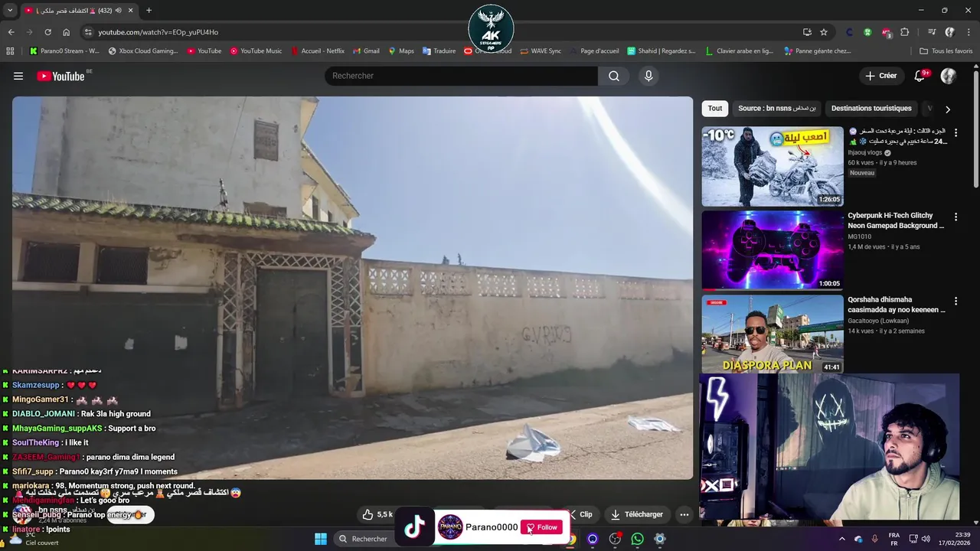Open options for Qorshaha dhismaha video
Image resolution: width=980 pixels, height=551 pixels.
click(955, 301)
